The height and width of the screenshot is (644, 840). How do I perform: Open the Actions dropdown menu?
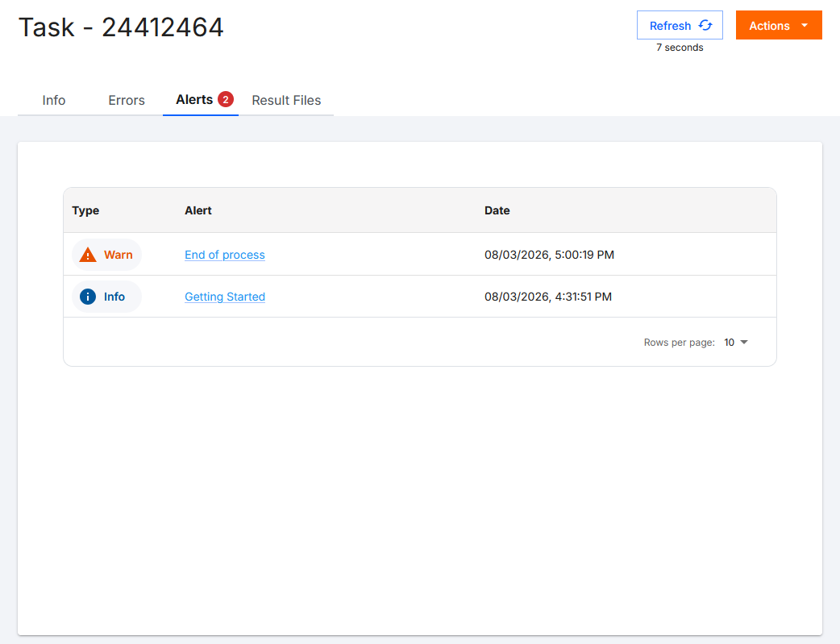tap(779, 25)
